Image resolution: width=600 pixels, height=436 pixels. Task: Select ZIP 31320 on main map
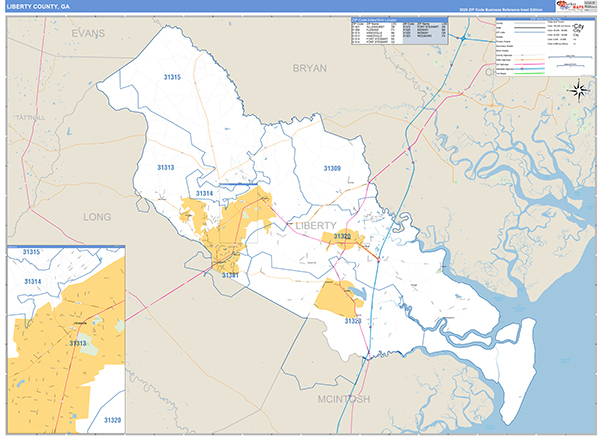click(x=342, y=236)
